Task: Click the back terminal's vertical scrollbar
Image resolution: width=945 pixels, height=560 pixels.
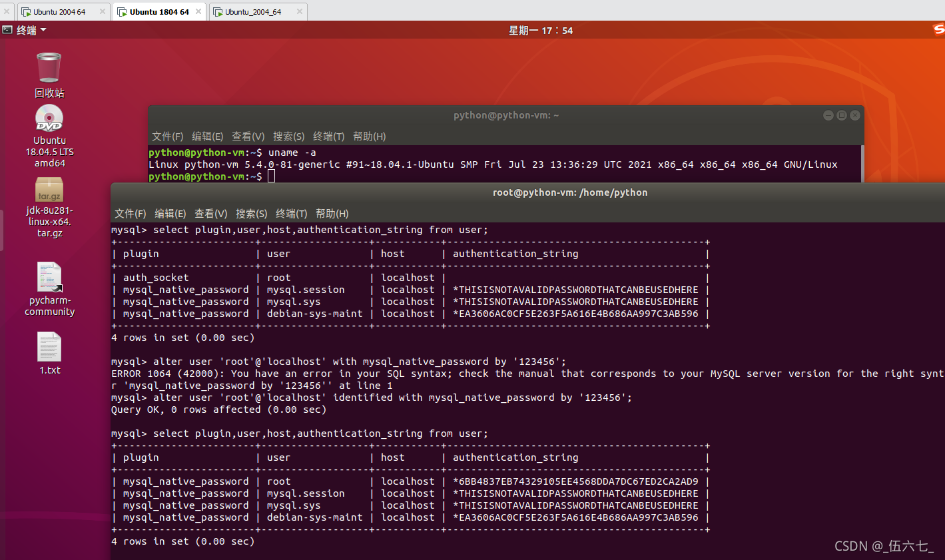Action: click(x=862, y=164)
